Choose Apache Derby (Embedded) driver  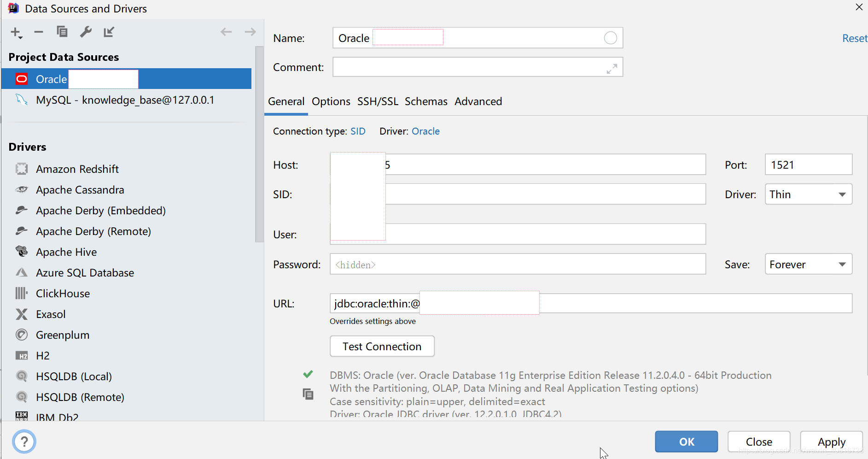[x=101, y=211]
